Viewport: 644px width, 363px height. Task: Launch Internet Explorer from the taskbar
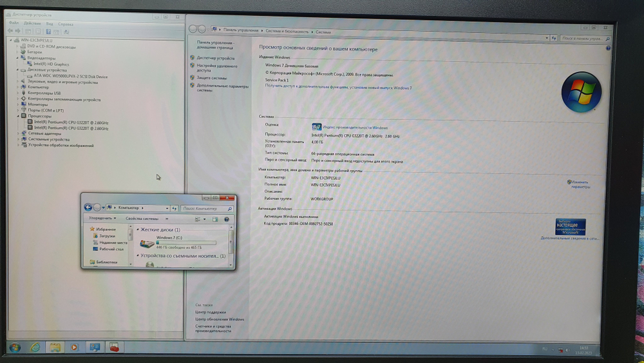pyautogui.click(x=35, y=348)
